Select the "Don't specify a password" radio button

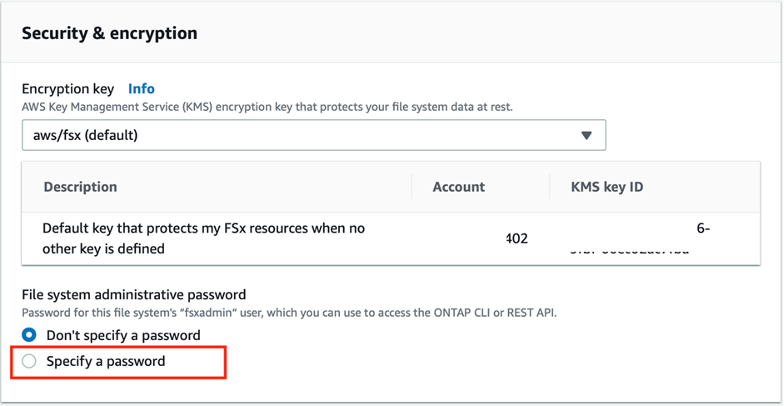coord(29,335)
